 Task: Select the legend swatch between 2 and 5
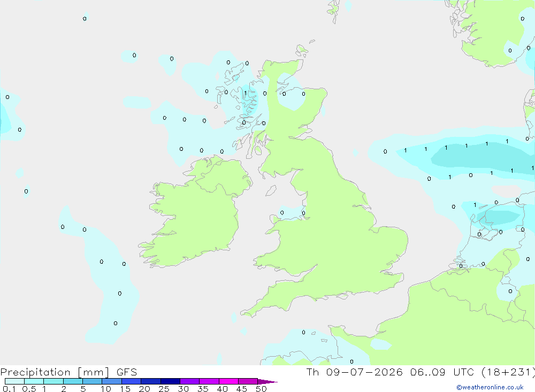click(73, 381)
